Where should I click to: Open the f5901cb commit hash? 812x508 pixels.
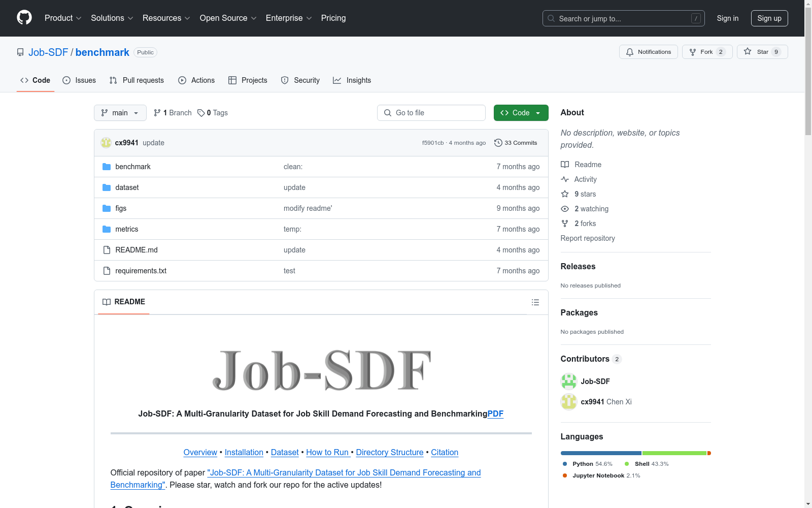click(433, 143)
